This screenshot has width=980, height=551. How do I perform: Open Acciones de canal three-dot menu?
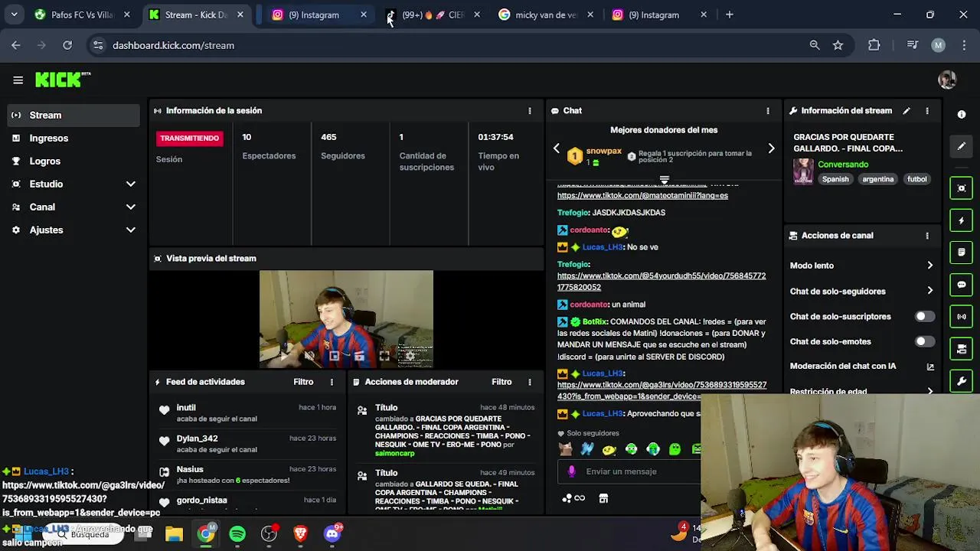click(927, 236)
